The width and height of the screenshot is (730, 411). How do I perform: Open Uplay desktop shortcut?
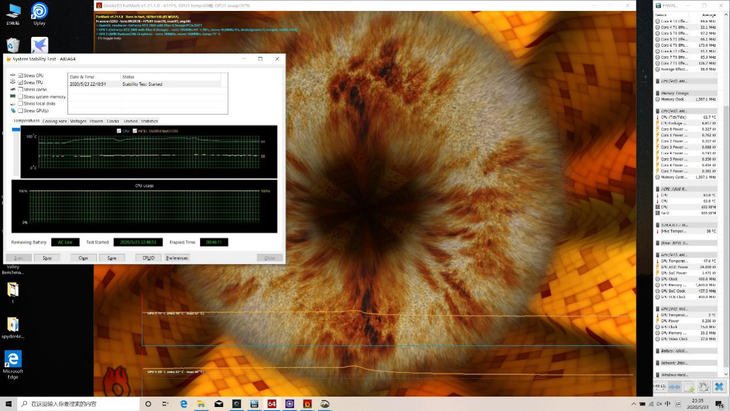coord(39,14)
